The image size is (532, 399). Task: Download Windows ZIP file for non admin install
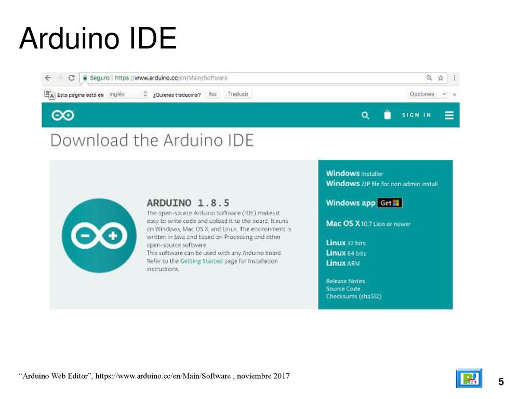pos(382,183)
